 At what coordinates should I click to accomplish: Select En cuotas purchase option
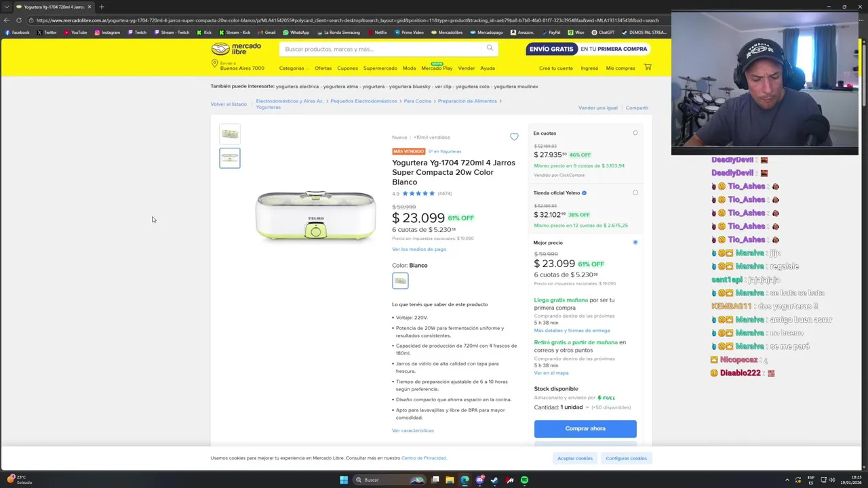tap(635, 133)
